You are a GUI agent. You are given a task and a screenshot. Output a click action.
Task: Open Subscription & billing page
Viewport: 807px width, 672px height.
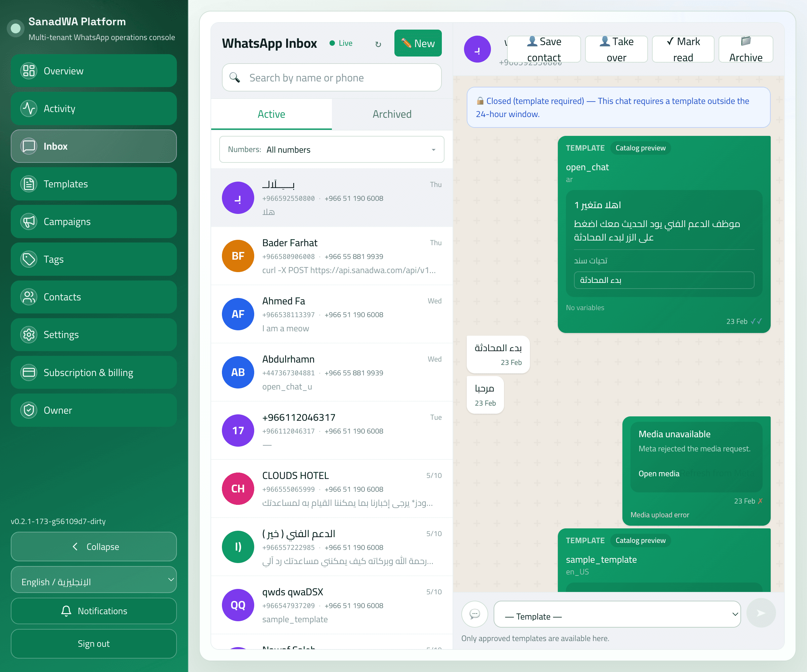tap(94, 372)
